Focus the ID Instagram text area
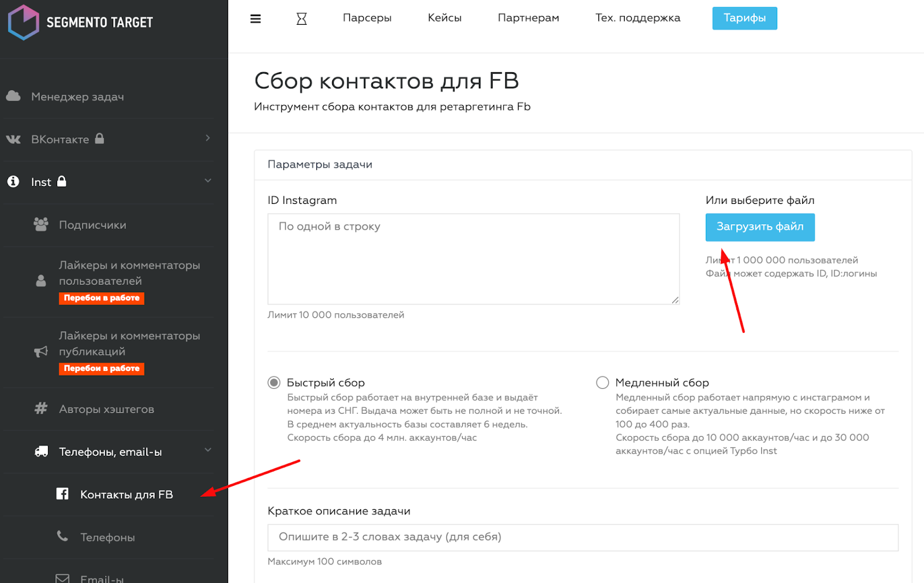The width and height of the screenshot is (924, 583). (474, 259)
